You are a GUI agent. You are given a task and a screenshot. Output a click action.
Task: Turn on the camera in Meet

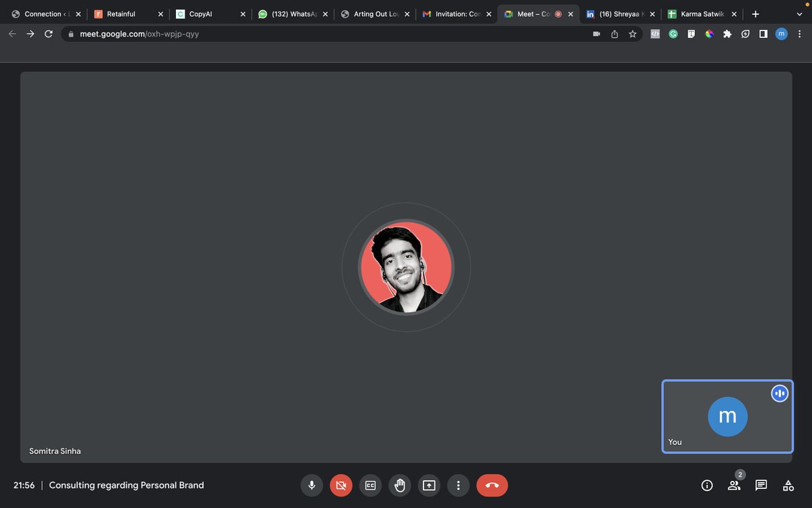341,485
